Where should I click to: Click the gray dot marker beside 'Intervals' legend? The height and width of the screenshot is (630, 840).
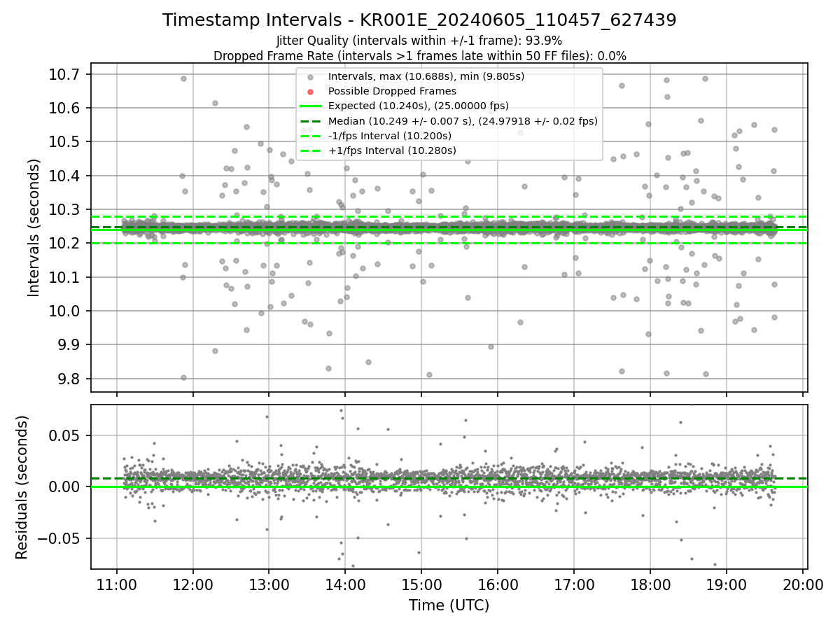point(311,76)
